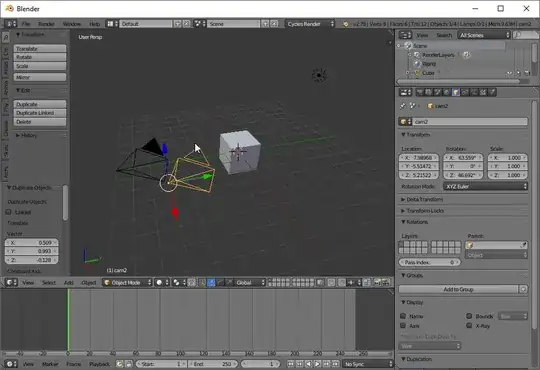Screen dimensions: 540x370
Task: Select the rotate manipulator icon
Action: [220, 282]
